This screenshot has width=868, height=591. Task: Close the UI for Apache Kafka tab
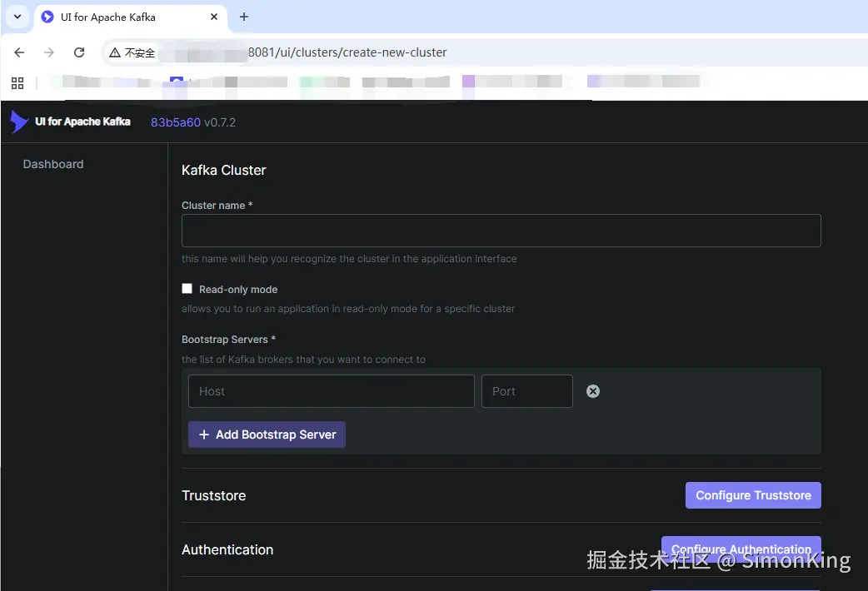pos(214,17)
